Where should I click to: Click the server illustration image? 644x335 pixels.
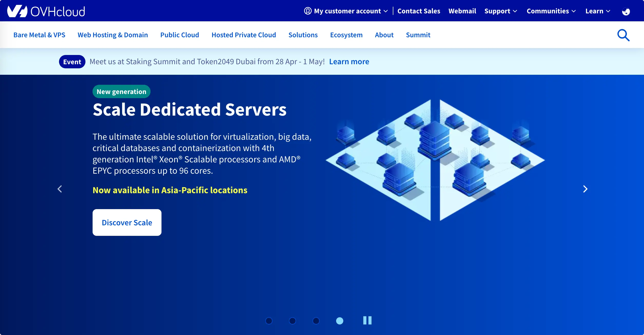pyautogui.click(x=435, y=160)
